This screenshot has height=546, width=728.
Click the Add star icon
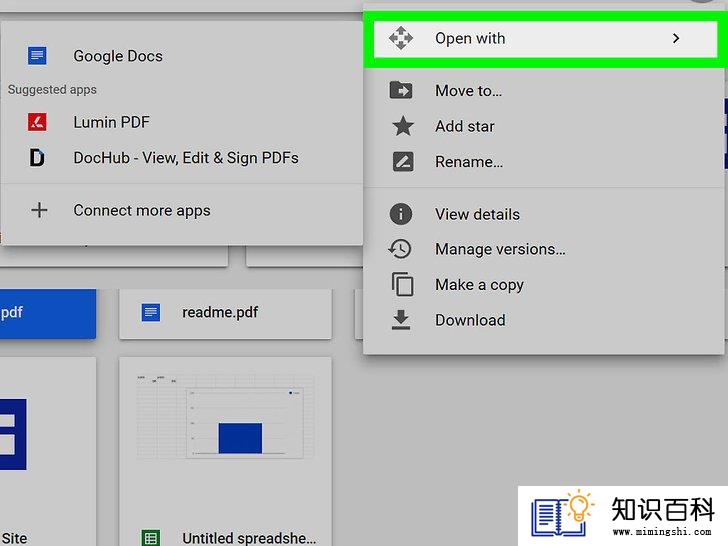403,126
